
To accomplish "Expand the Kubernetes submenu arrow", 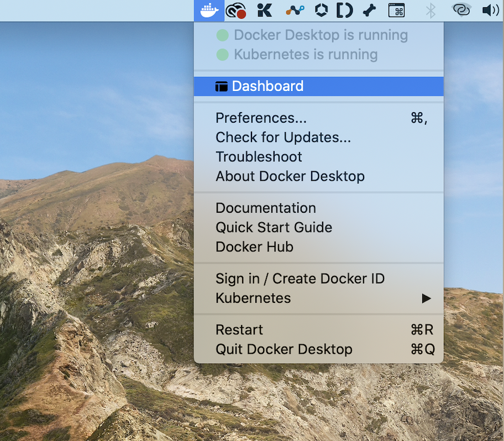I will [x=426, y=298].
